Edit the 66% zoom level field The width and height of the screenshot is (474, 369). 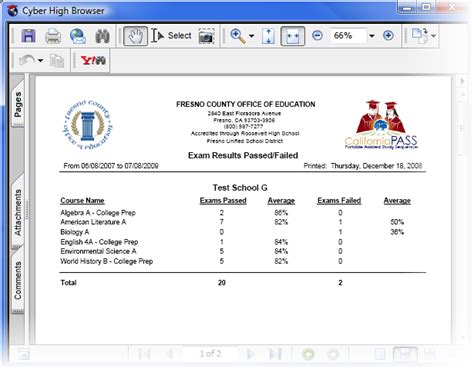pos(348,35)
